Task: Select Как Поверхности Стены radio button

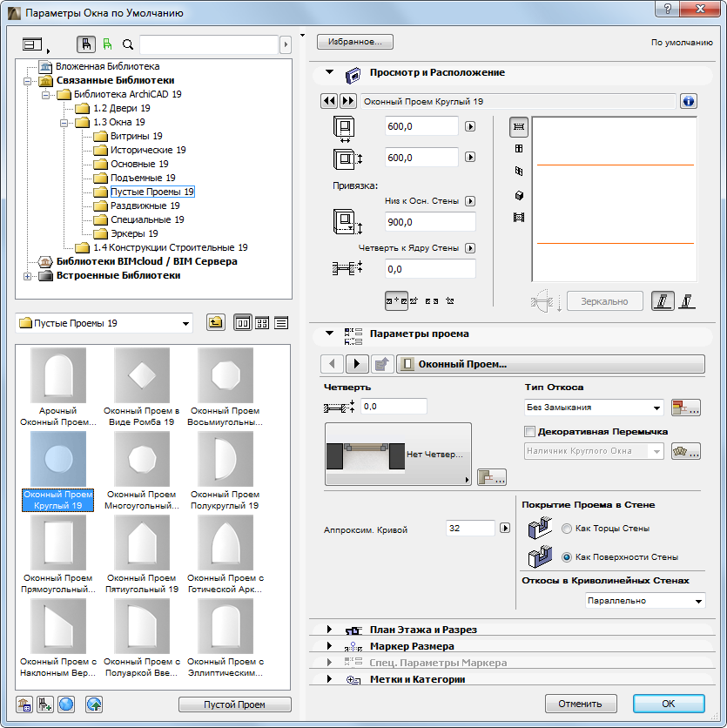Action: click(567, 557)
